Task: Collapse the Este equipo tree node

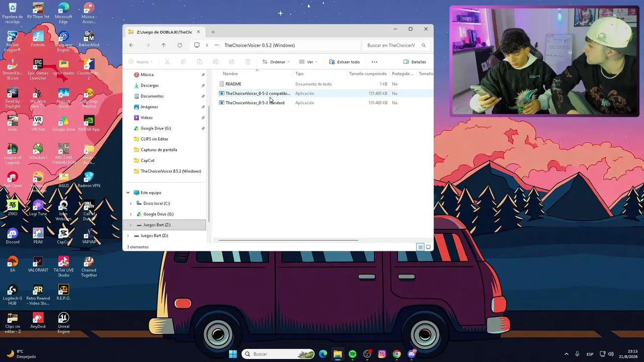Action: (128, 193)
